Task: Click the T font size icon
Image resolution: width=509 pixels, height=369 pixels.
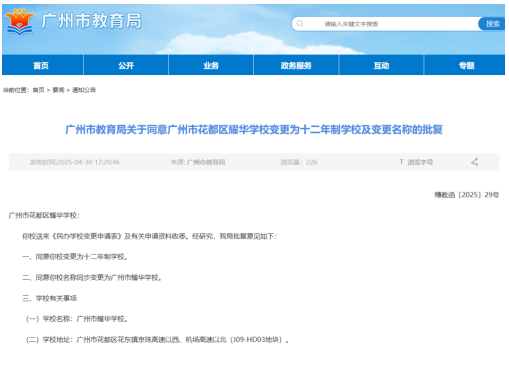Action: tap(402, 162)
